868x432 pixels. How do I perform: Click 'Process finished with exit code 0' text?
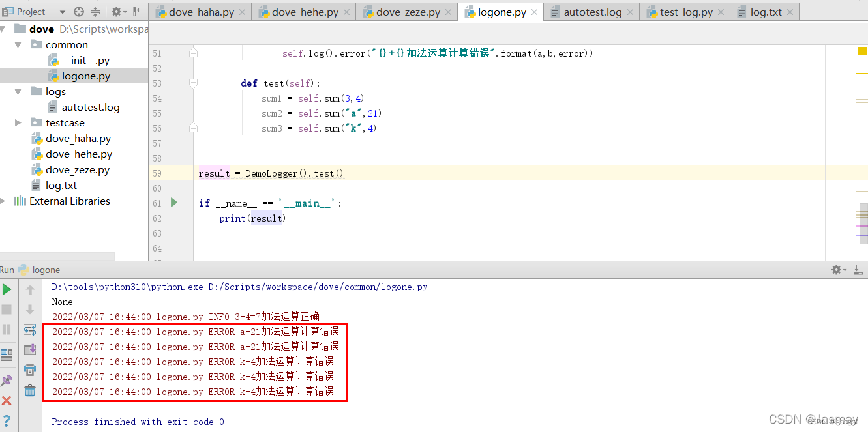[138, 422]
